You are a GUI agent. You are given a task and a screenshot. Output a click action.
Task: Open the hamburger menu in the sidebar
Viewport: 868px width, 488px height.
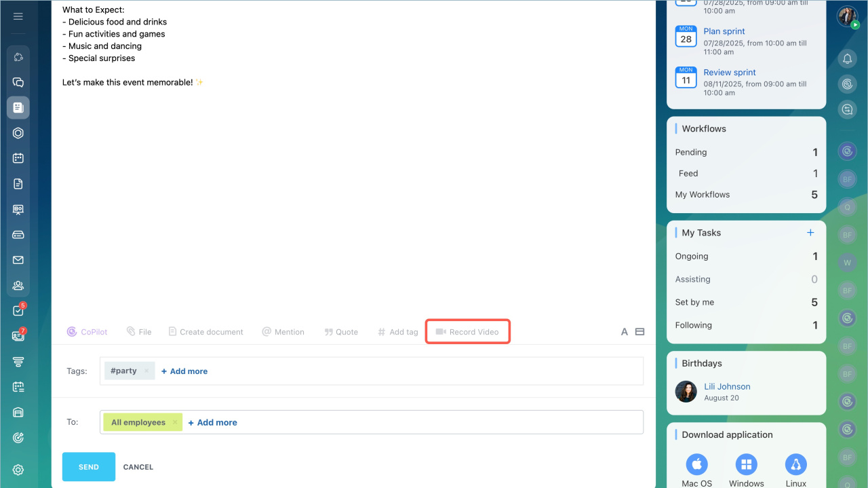pyautogui.click(x=18, y=16)
